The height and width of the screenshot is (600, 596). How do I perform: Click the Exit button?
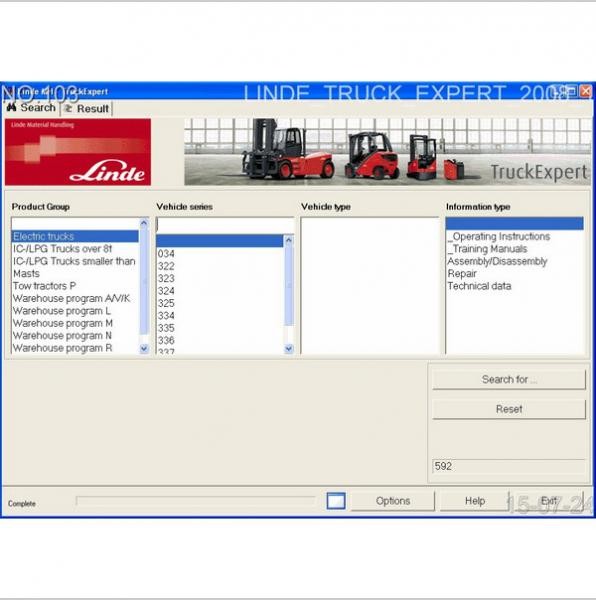[x=548, y=501]
